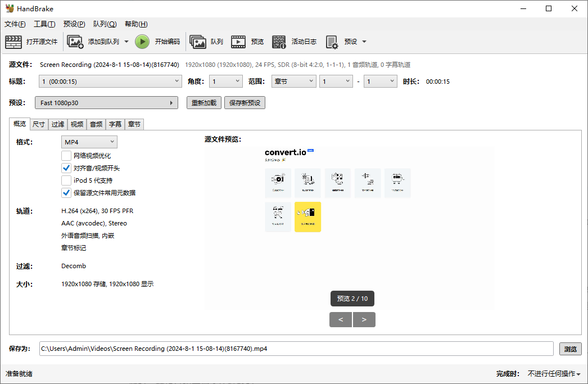Click the source preview thumbnail image
This screenshot has height=384, width=588.
(x=349, y=228)
